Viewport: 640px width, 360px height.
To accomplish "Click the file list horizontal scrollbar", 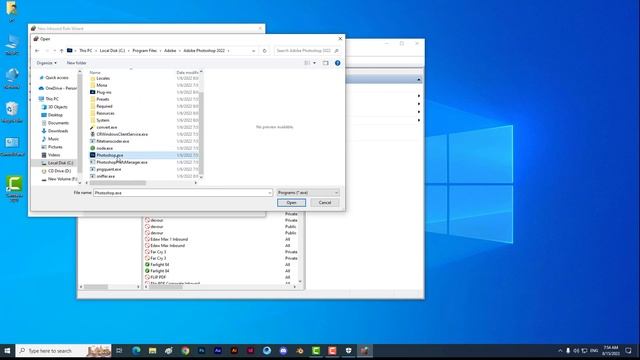I will 118,183.
